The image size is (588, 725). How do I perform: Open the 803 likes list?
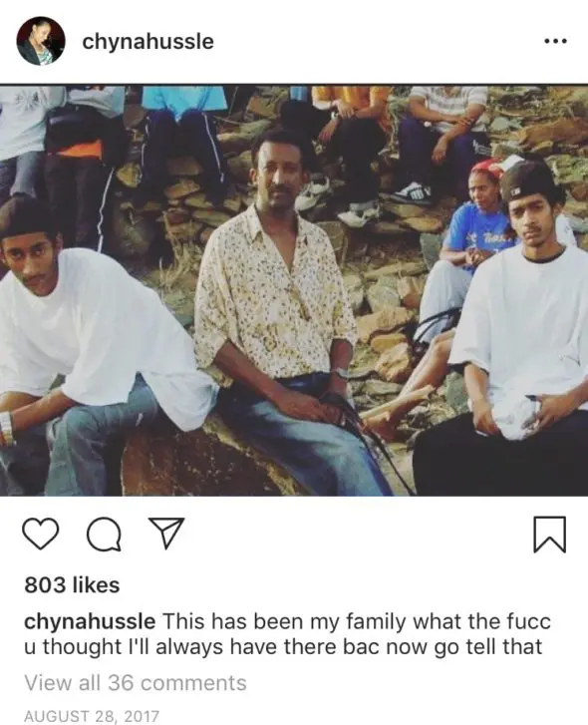point(72,585)
